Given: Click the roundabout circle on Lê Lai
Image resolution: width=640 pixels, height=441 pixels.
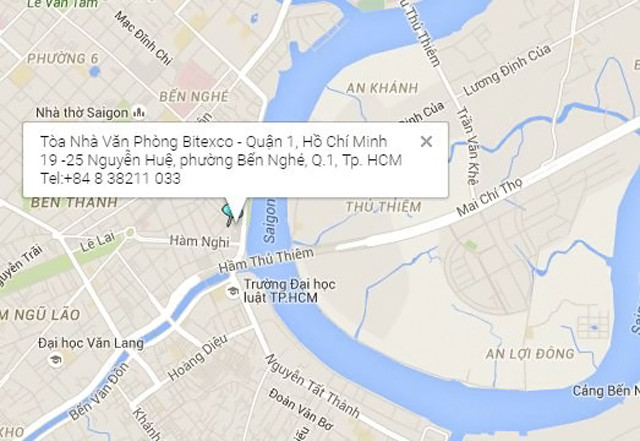Looking at the screenshot, I should click(130, 233).
